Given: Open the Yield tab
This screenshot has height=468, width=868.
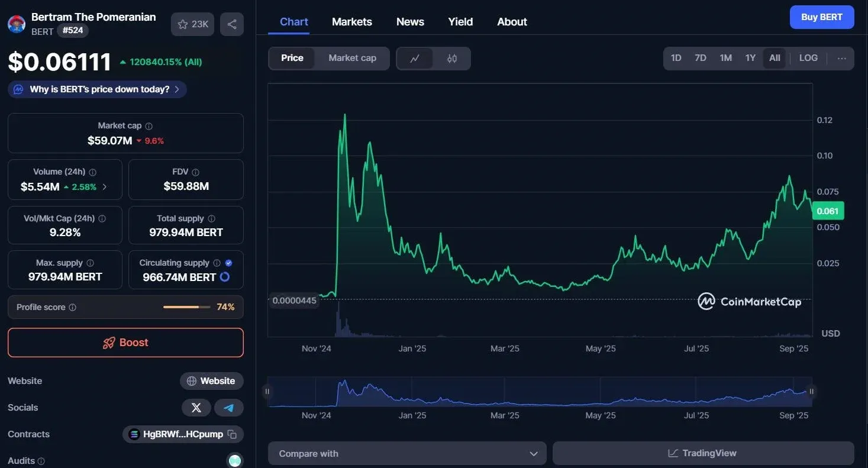Looking at the screenshot, I should click(460, 22).
